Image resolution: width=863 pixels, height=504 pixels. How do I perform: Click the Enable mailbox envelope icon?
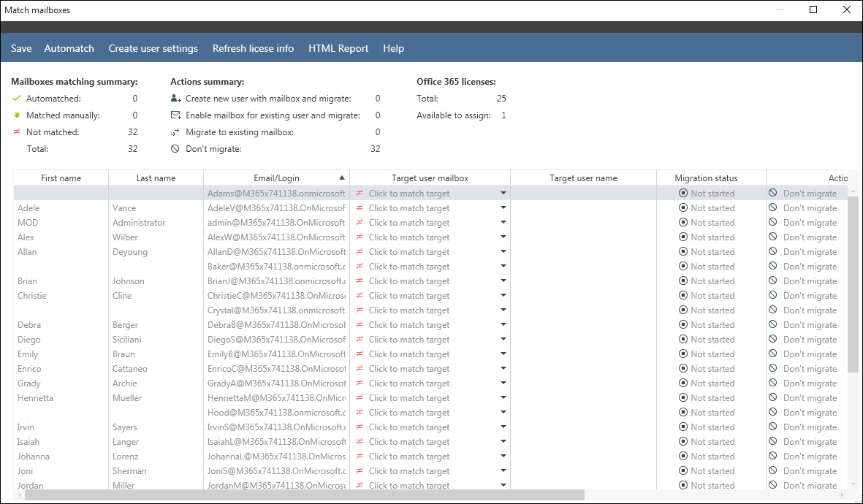click(175, 115)
